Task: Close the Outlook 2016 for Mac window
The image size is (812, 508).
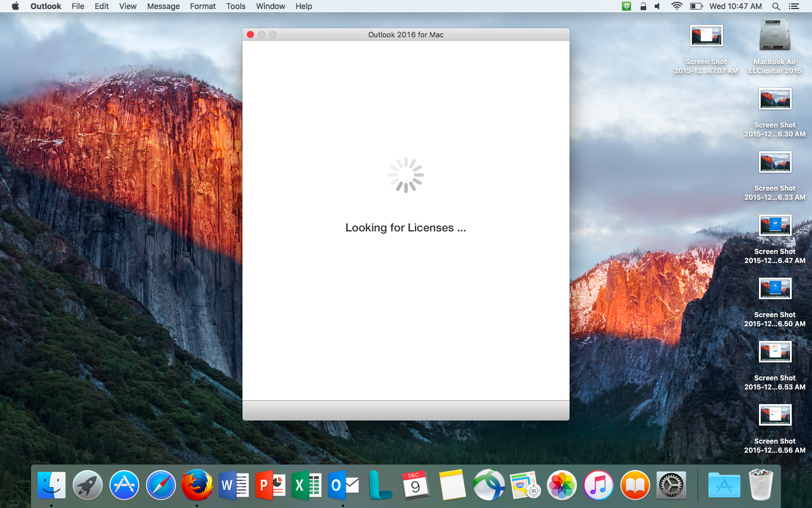Action: click(x=250, y=34)
